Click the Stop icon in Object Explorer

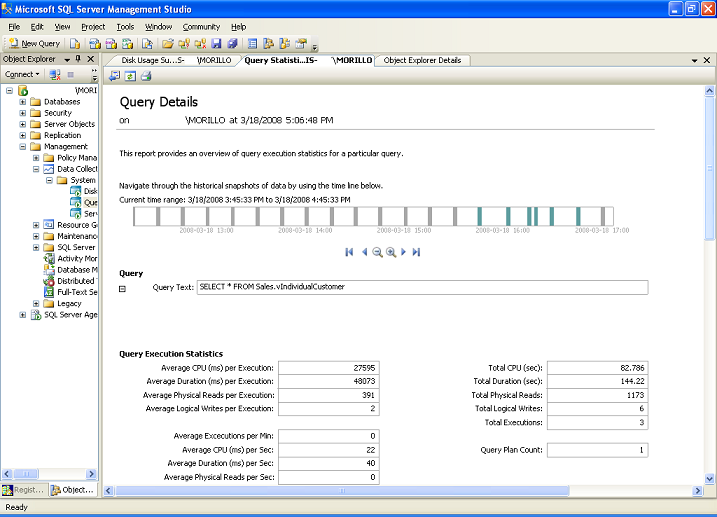(x=70, y=75)
